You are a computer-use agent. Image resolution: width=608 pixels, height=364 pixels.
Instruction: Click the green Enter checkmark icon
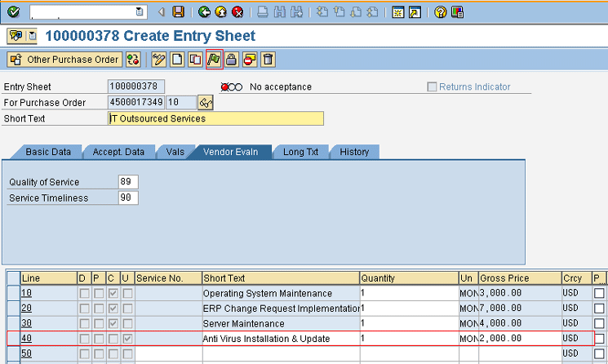(x=13, y=12)
